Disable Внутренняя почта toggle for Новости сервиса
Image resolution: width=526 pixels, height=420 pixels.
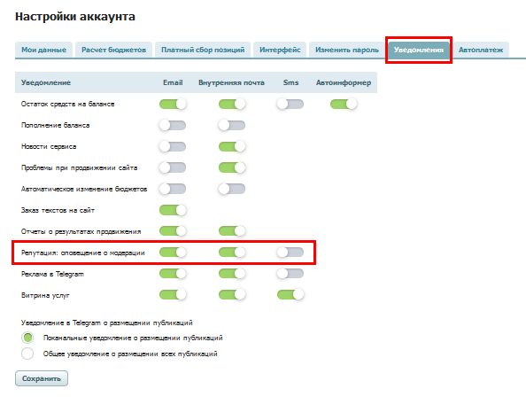(x=232, y=146)
